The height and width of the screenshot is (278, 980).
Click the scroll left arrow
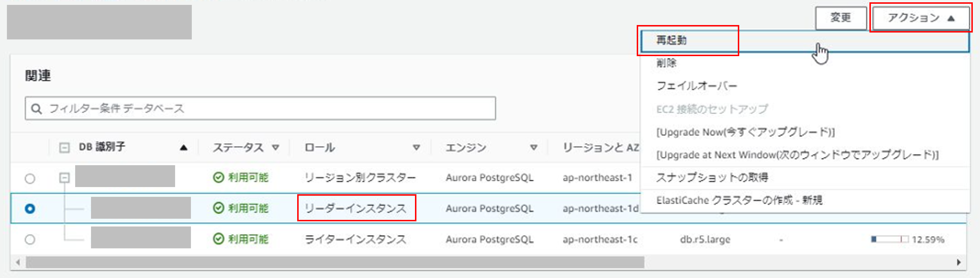(x=18, y=262)
